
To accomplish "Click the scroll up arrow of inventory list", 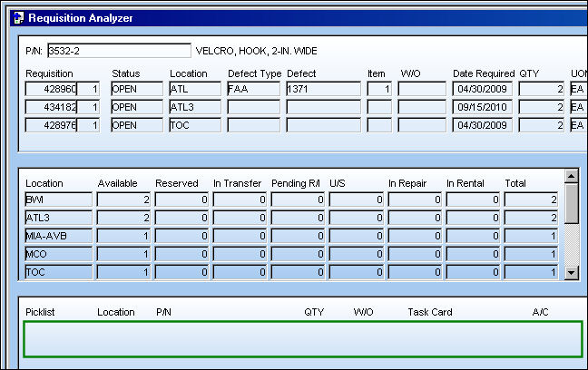I will (571, 176).
